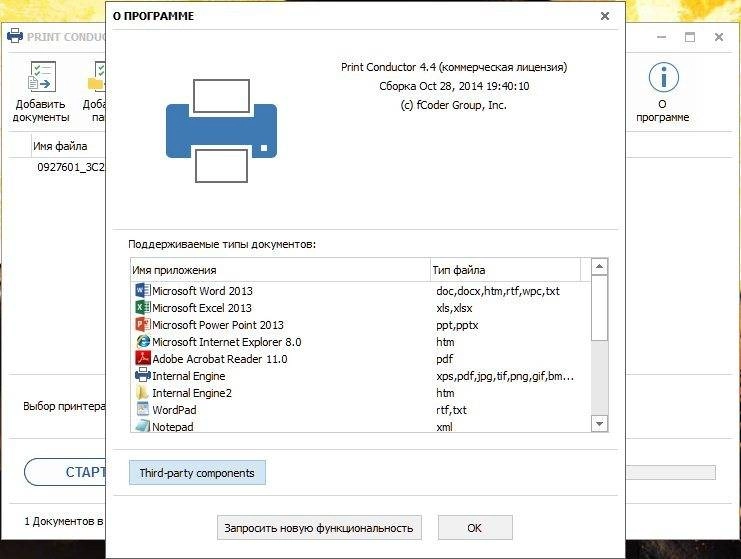Close the Print Conductor main window

[x=719, y=37]
